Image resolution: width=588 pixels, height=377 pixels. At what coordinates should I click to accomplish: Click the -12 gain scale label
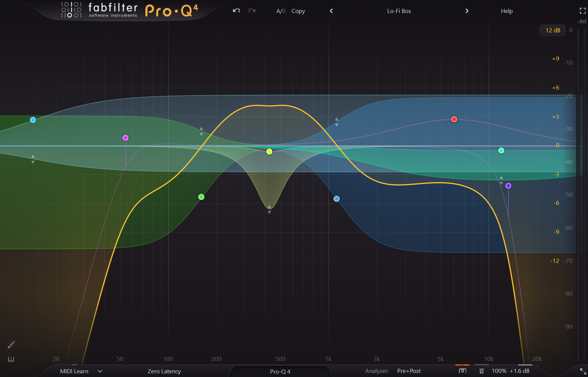point(555,261)
